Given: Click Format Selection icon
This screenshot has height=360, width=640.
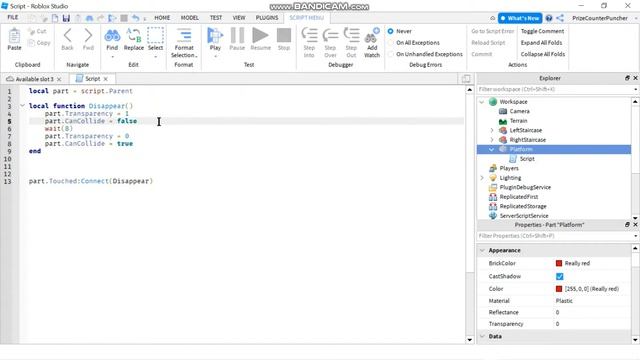Looking at the screenshot, I should [184, 36].
